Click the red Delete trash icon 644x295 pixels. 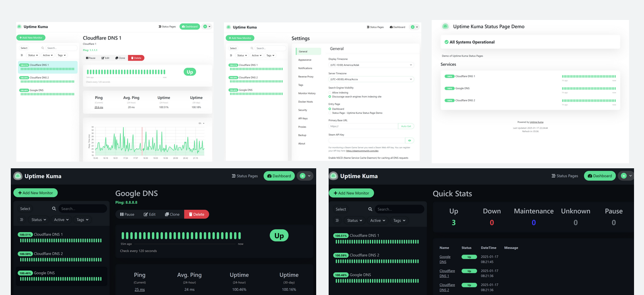tap(190, 214)
